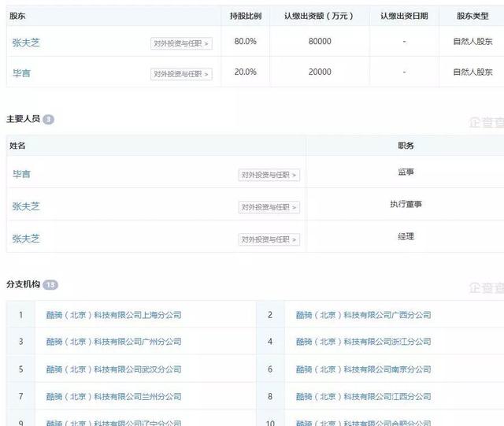Image resolution: width=504 pixels, height=426 pixels.
Task: Click the count badge next to 分支机构
Action: (x=50, y=285)
